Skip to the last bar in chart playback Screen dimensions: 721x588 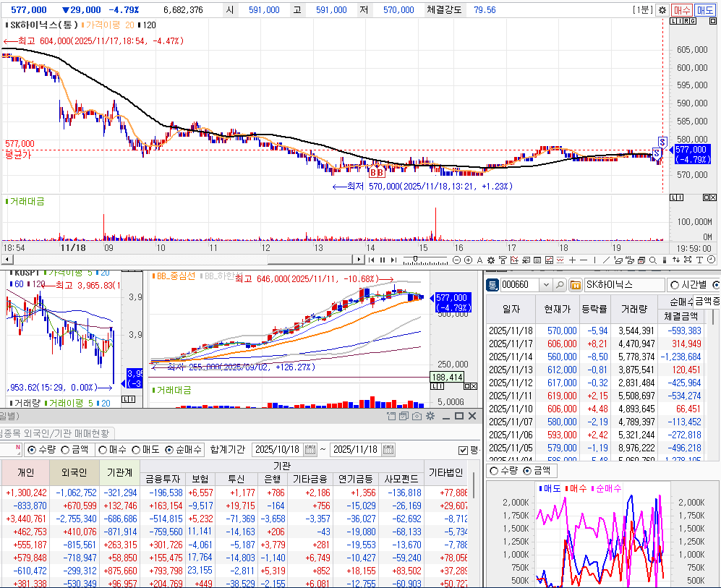click(x=393, y=260)
